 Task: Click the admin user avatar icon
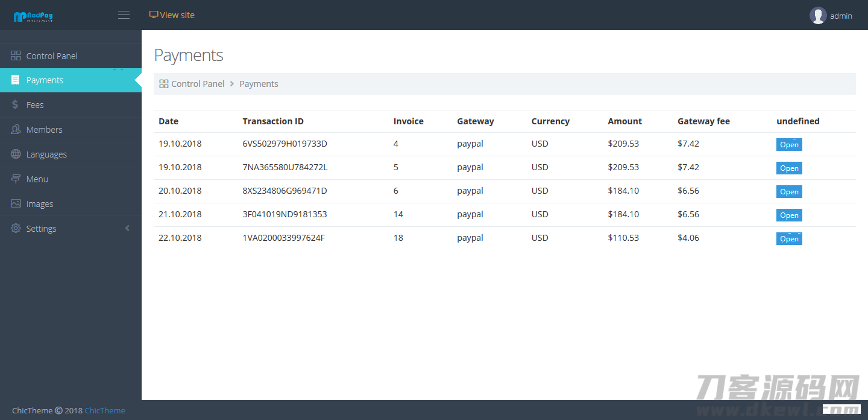coord(817,16)
